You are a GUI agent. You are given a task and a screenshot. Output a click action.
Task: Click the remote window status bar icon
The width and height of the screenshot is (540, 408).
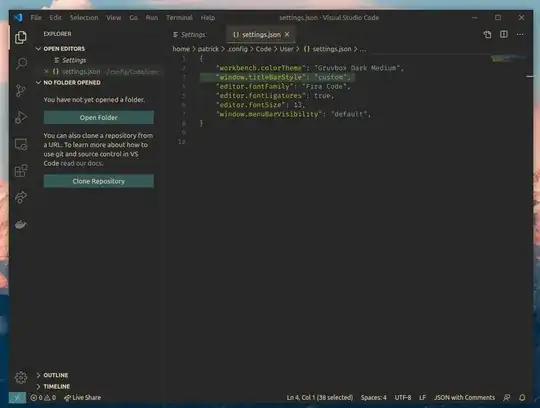point(17,397)
